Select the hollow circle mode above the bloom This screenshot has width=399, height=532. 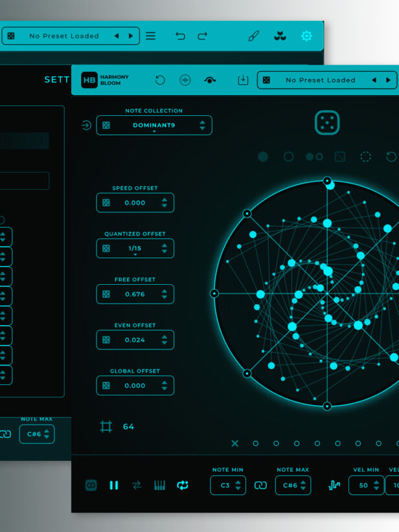tap(288, 157)
